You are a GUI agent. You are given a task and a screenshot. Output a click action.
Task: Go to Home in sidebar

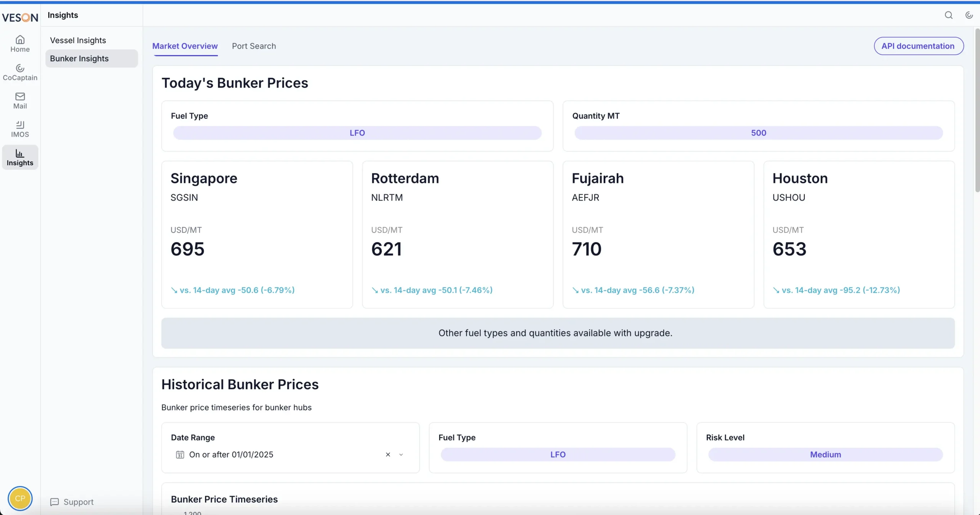pyautogui.click(x=20, y=44)
